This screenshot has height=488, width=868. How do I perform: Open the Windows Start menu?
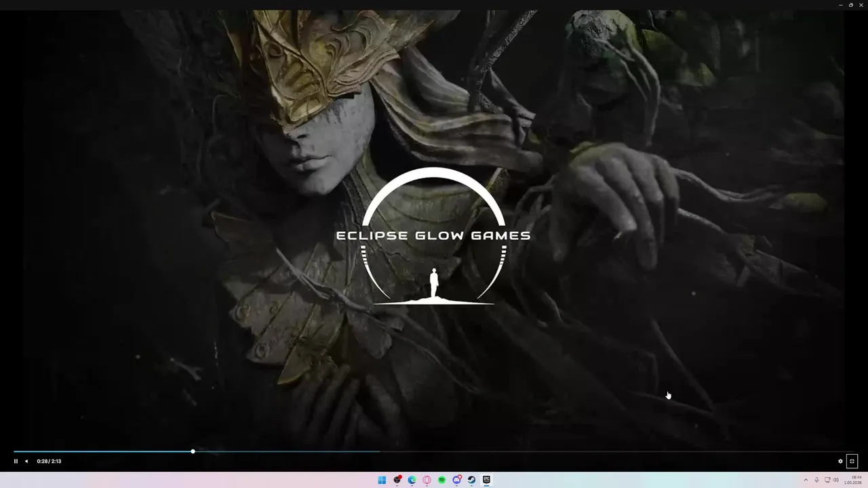(382, 480)
